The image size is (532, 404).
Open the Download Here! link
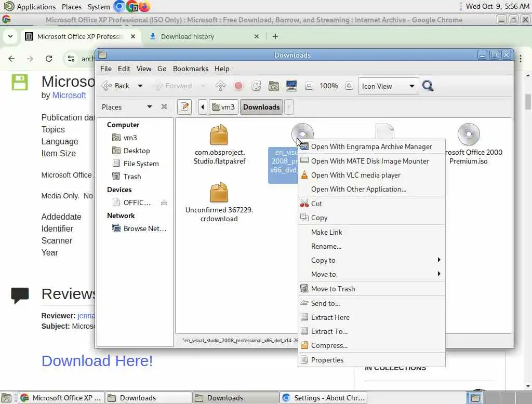tap(97, 361)
